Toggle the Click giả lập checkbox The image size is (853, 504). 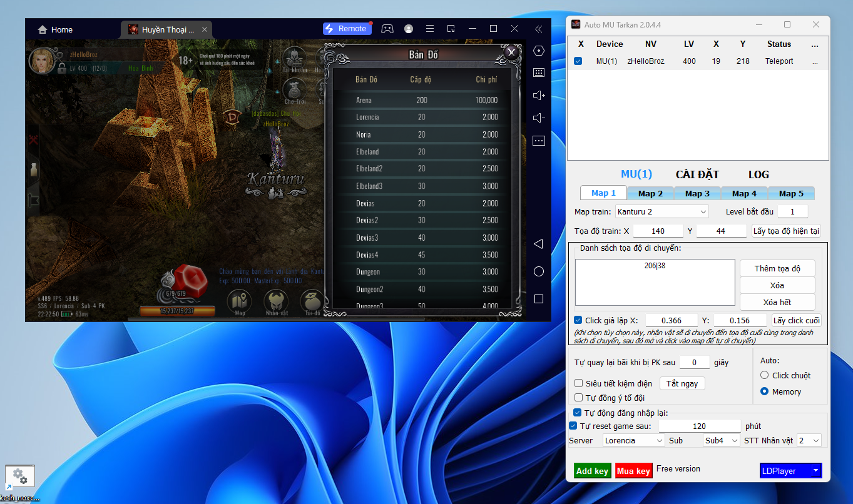[578, 320]
